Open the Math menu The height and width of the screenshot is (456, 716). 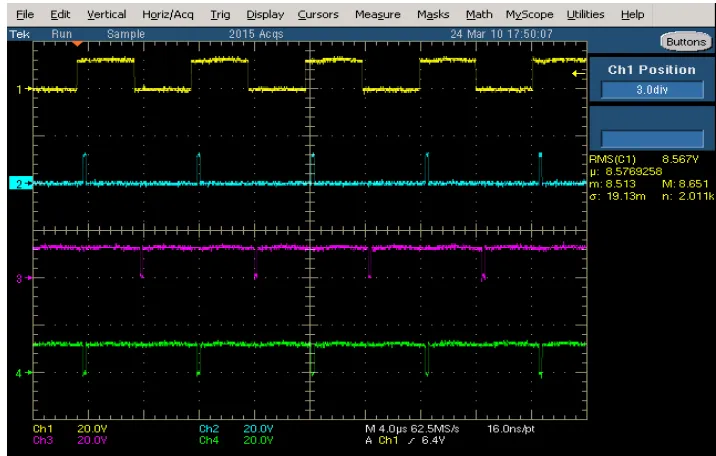479,15
